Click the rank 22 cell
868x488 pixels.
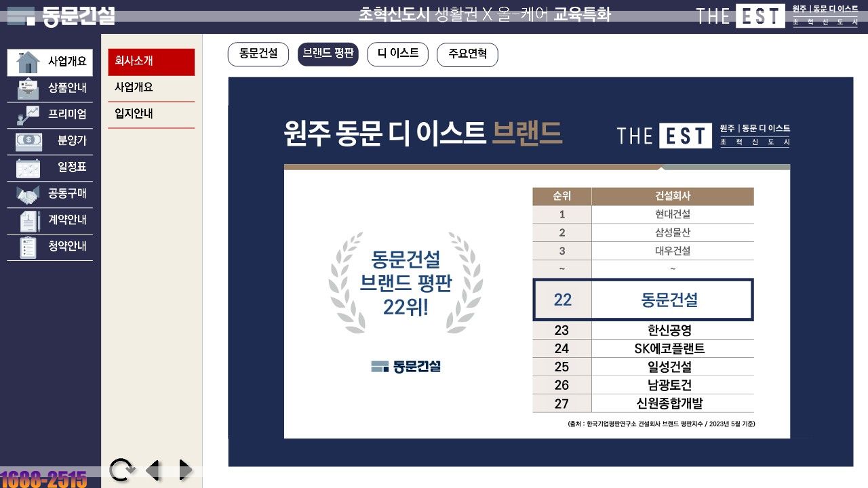pyautogui.click(x=563, y=300)
